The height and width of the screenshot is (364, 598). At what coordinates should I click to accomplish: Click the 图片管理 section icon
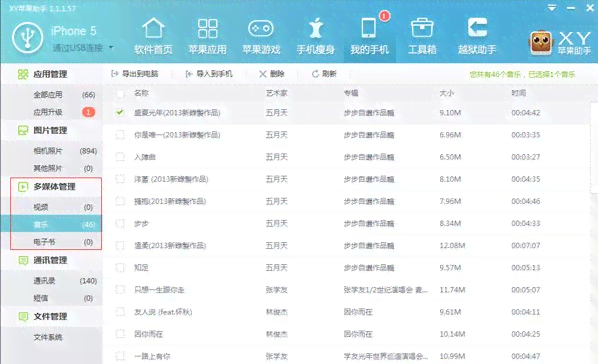[23, 130]
